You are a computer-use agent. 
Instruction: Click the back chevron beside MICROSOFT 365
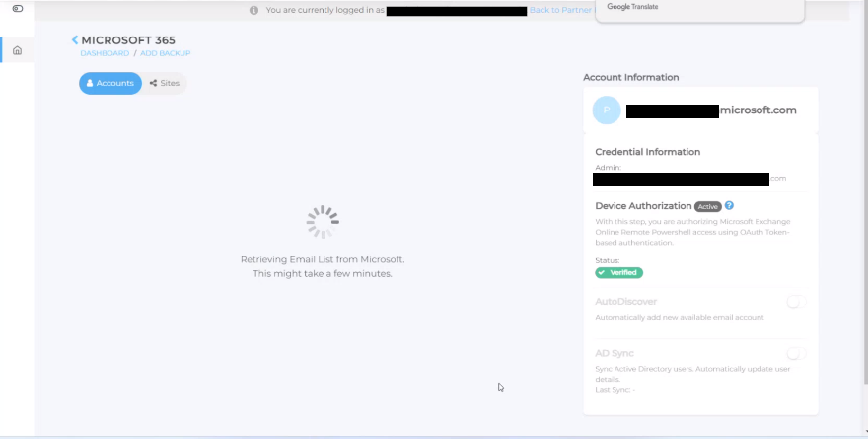coord(75,39)
